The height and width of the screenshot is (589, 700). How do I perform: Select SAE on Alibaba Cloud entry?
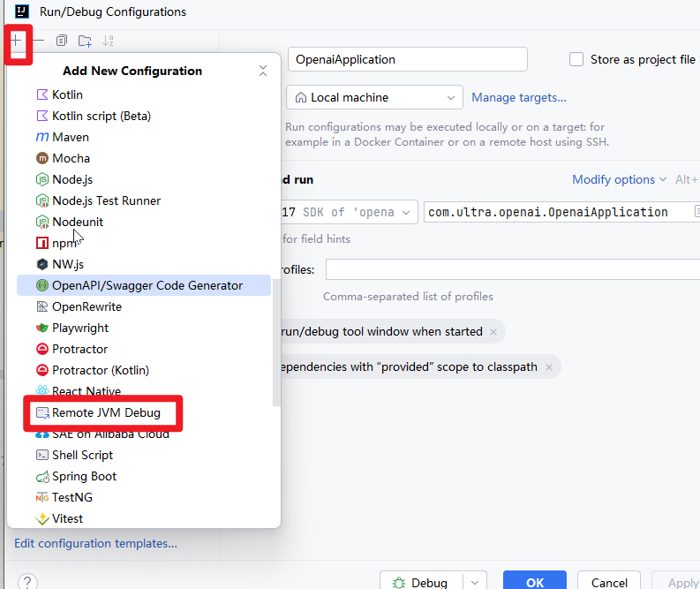click(144, 435)
